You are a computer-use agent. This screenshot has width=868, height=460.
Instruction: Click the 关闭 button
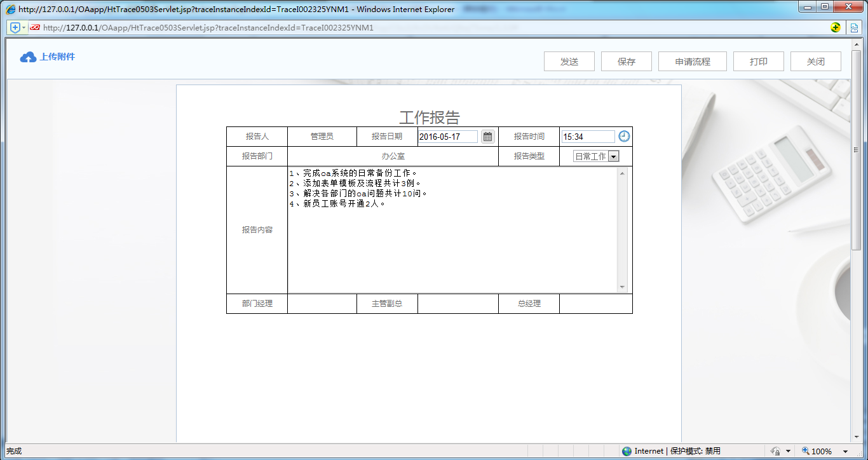point(815,61)
